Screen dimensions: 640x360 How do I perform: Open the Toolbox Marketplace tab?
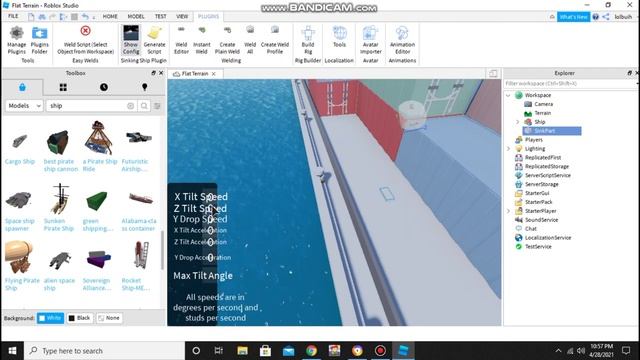22,87
